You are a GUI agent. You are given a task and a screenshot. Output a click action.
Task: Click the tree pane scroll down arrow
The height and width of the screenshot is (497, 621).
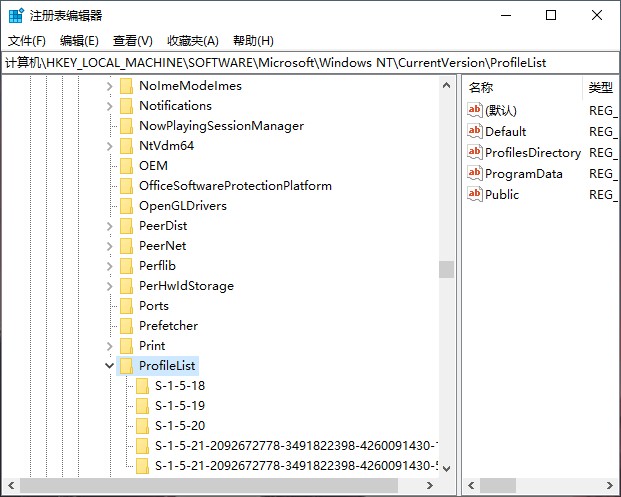click(446, 468)
